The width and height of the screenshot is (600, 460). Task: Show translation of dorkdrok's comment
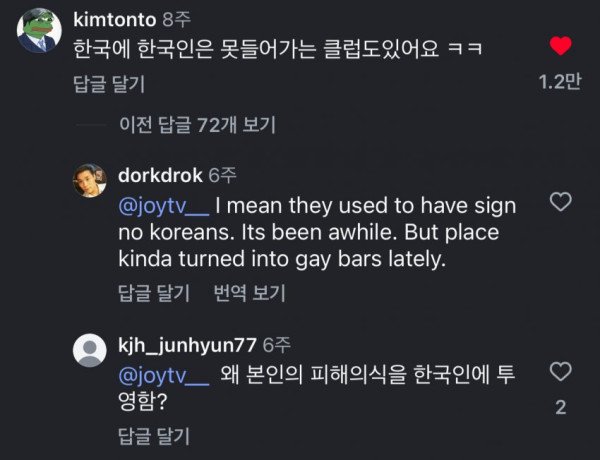(249, 293)
